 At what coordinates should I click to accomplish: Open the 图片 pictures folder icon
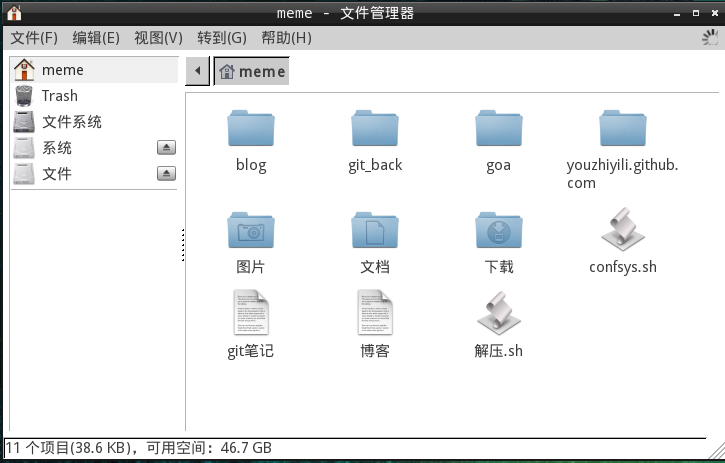coord(251,230)
